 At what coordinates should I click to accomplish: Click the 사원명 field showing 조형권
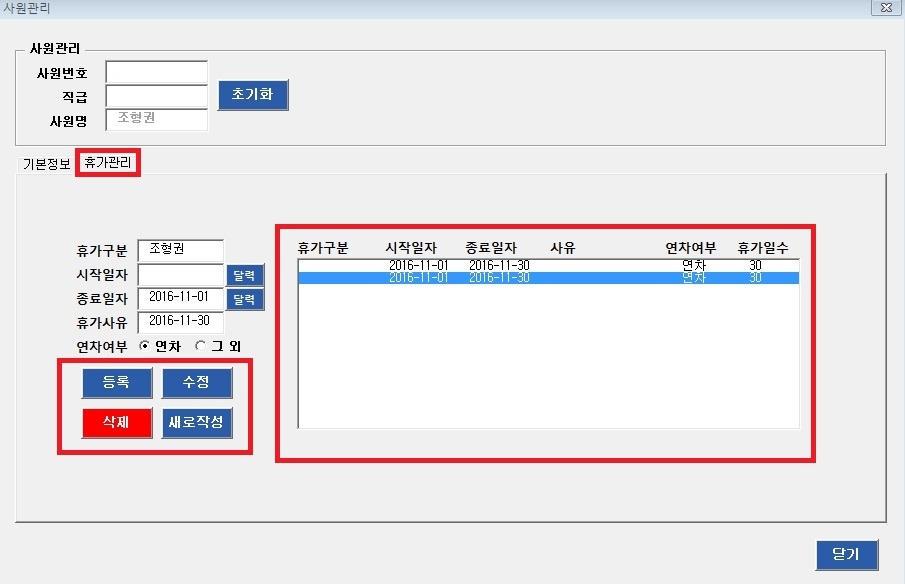coord(156,119)
